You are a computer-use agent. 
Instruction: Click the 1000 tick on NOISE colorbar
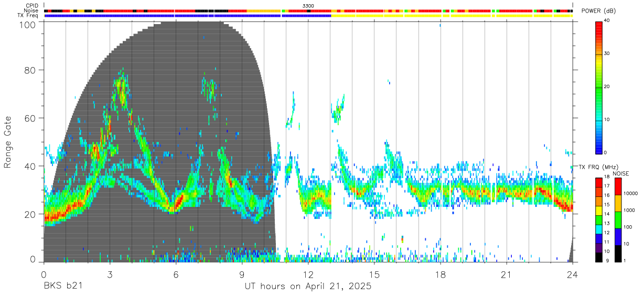click(629, 210)
